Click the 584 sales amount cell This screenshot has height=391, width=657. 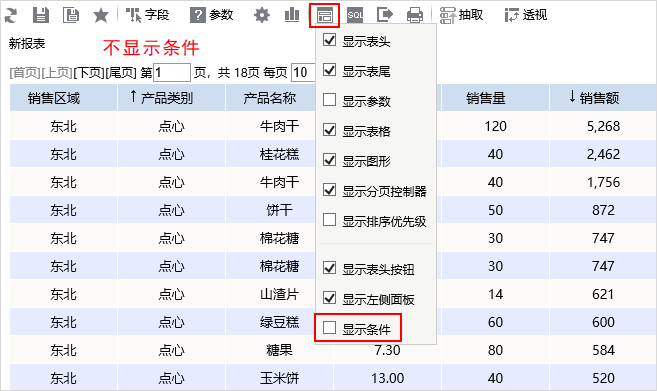pos(603,350)
